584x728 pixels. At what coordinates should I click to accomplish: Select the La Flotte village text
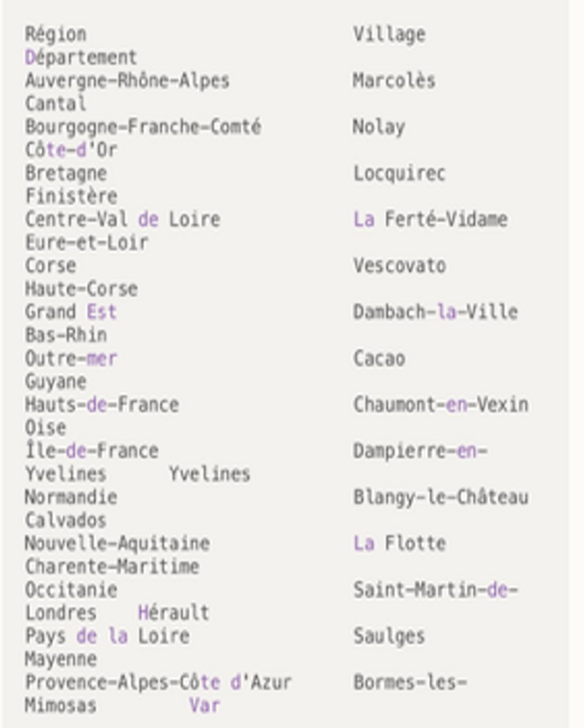[x=399, y=544]
